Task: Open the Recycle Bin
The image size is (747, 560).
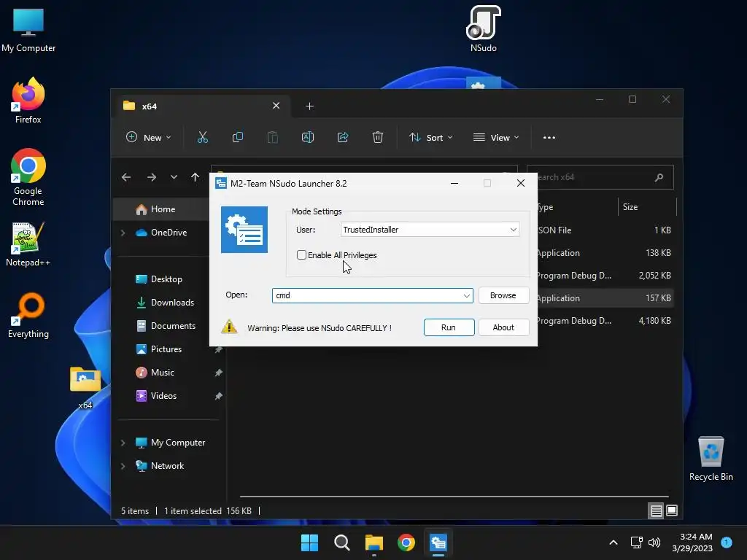Action: pos(711,458)
